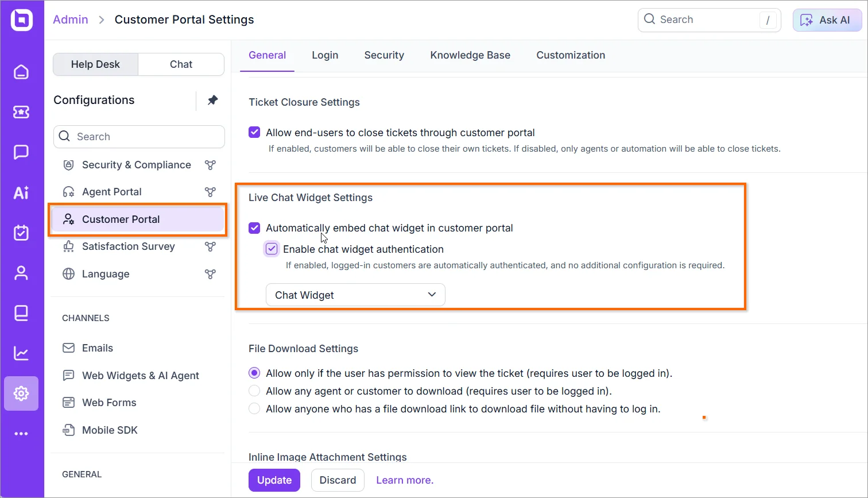Focus the top Search field
Viewport: 868px width, 498px height.
tap(709, 20)
